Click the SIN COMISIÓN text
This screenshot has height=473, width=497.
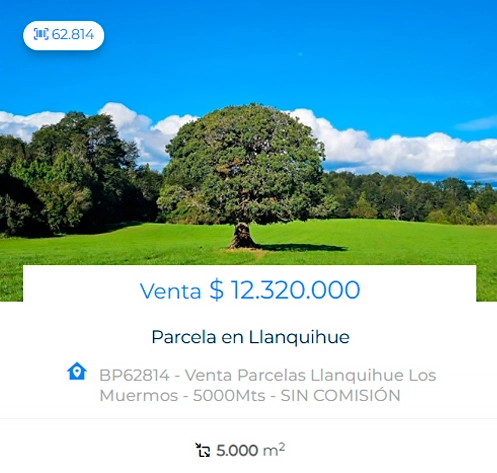(340, 395)
